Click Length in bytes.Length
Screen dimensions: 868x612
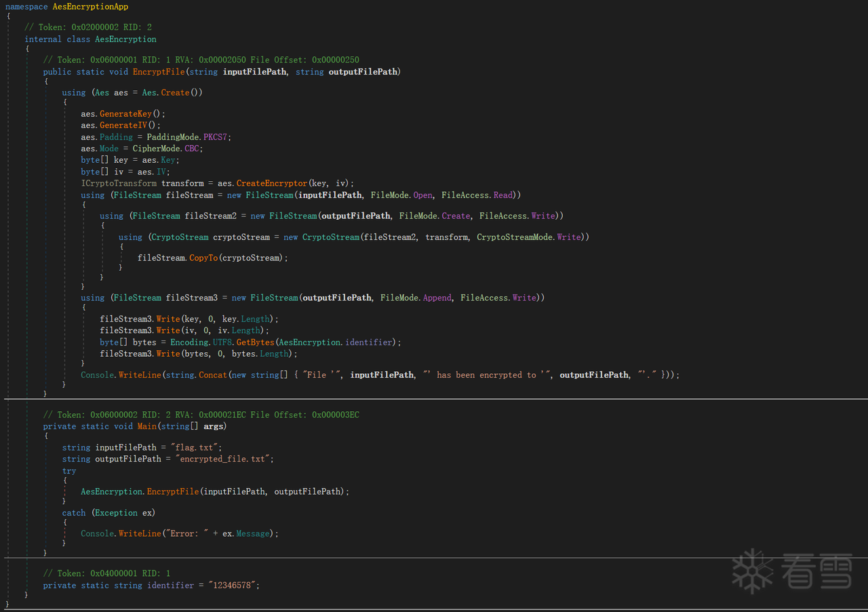275,354
